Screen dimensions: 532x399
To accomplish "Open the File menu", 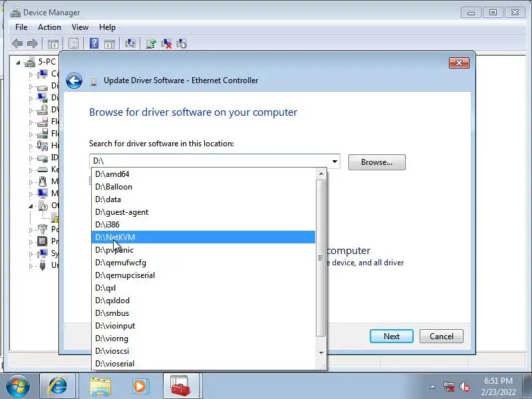I will click(21, 27).
